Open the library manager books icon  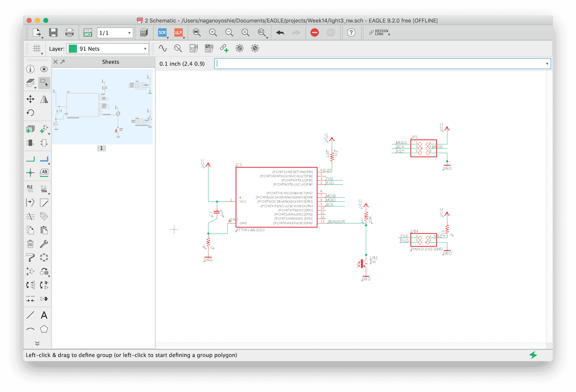click(x=144, y=32)
